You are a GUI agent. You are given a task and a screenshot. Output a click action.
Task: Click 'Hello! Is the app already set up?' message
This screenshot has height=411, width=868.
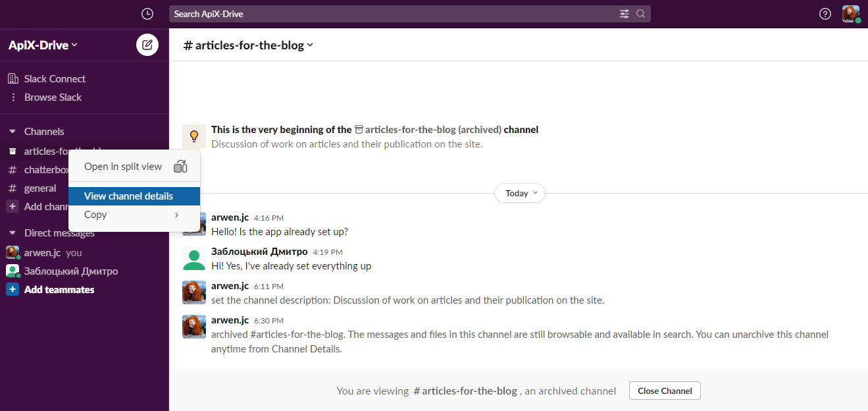click(x=280, y=232)
